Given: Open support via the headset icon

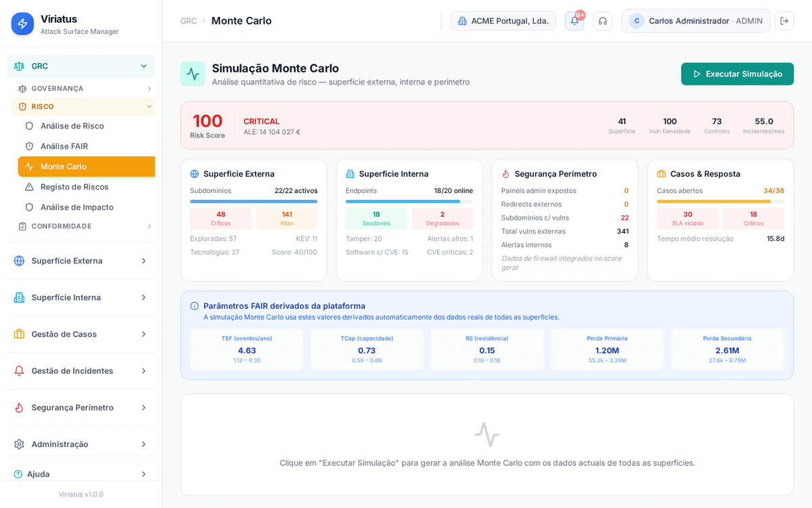Looking at the screenshot, I should point(603,21).
